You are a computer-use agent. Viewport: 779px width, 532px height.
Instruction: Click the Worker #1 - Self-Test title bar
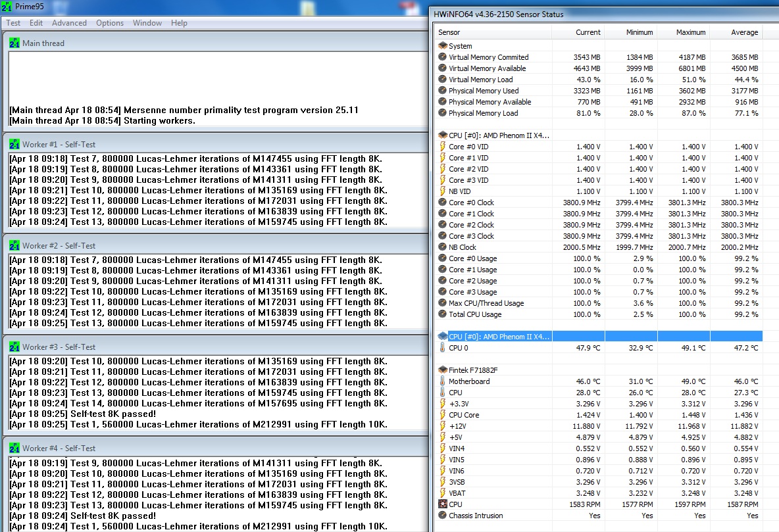tap(216, 145)
